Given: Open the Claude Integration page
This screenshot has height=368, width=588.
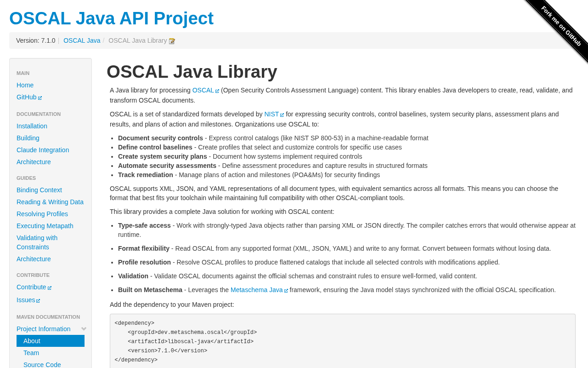Looking at the screenshot, I should pyautogui.click(x=43, y=150).
